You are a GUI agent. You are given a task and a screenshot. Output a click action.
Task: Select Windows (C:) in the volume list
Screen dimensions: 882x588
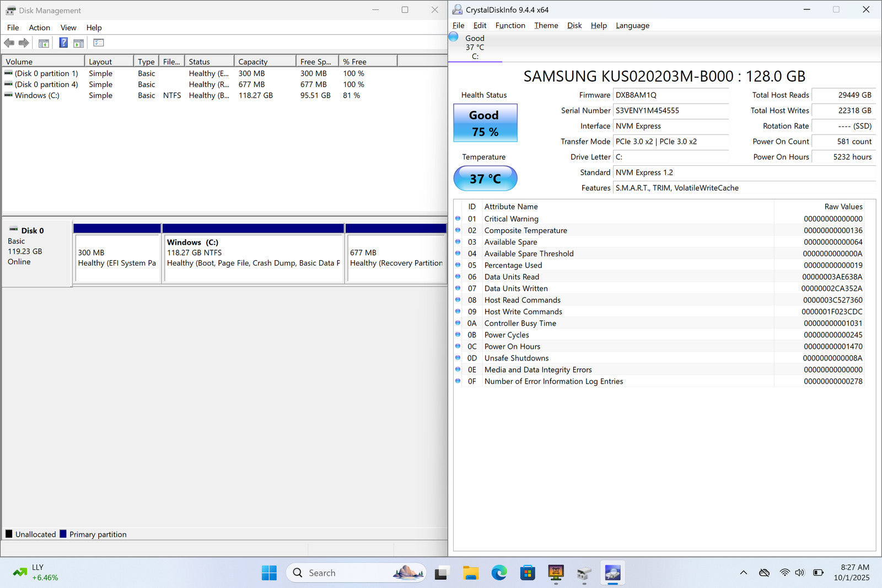point(37,95)
